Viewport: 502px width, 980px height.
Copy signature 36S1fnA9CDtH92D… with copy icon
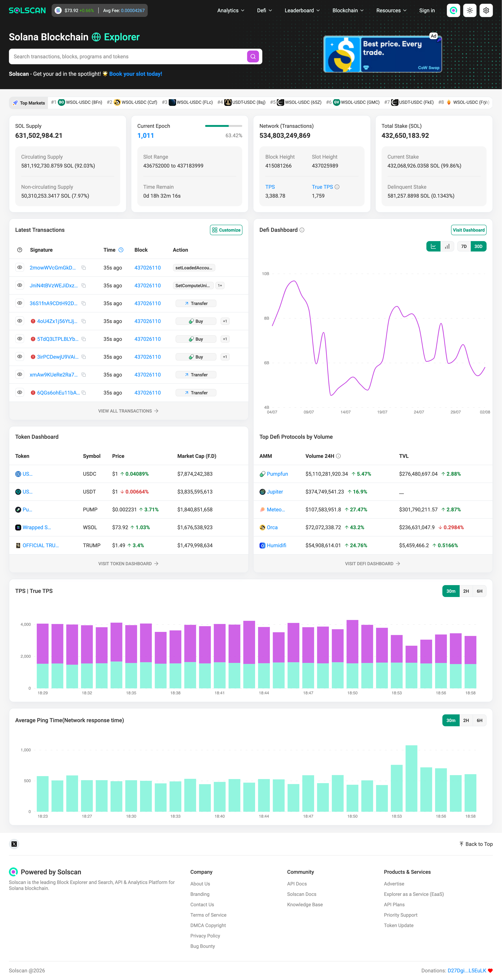[x=84, y=304]
